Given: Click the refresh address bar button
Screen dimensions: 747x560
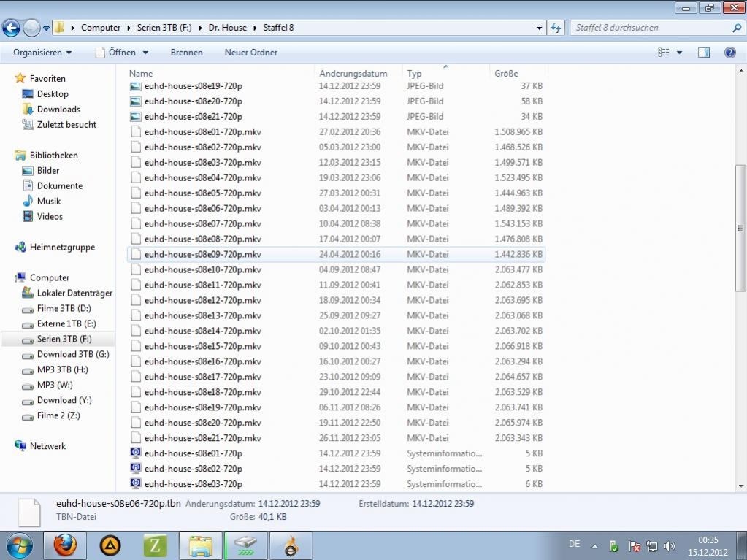Looking at the screenshot, I should 556,28.
